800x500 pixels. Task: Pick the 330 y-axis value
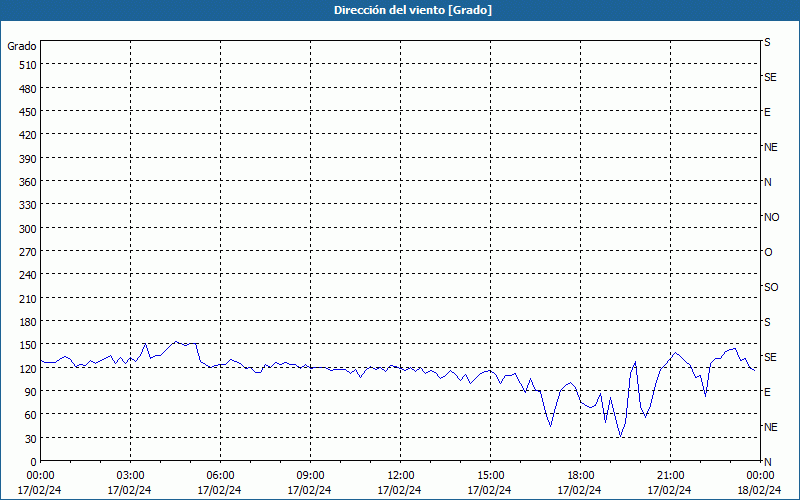tap(28, 206)
